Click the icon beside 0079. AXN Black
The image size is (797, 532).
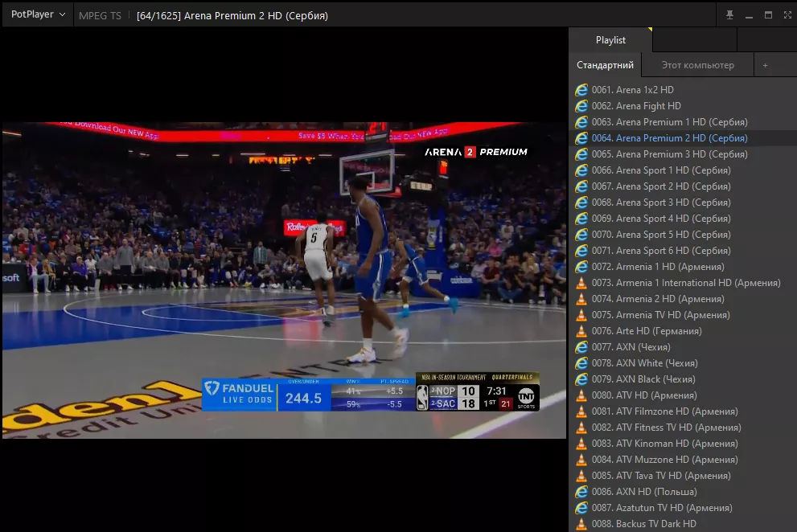[581, 379]
